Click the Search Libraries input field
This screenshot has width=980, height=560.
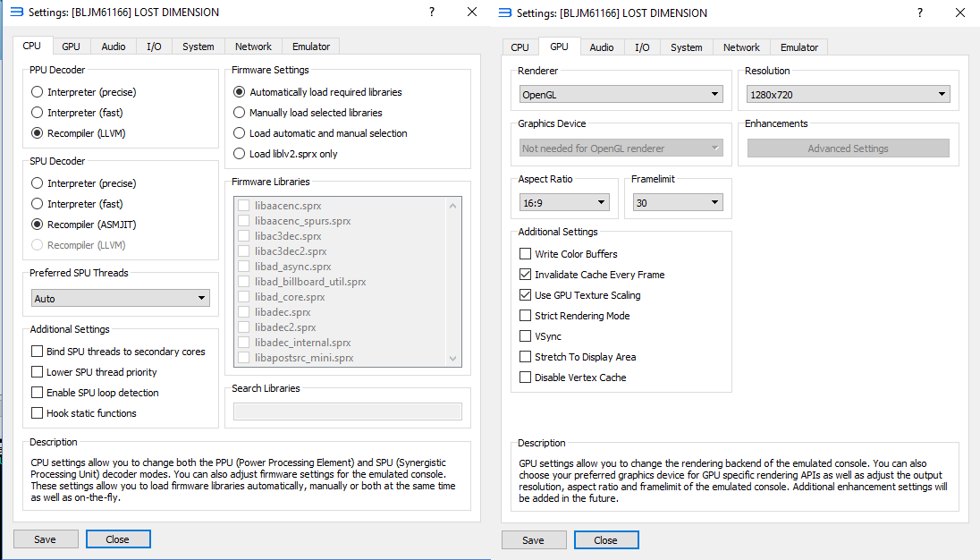[347, 412]
